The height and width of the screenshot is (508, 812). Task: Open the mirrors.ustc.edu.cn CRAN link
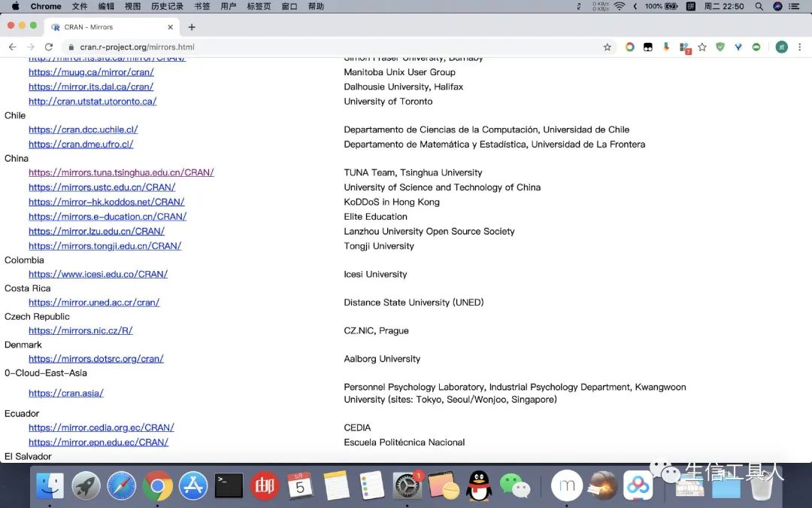click(102, 187)
